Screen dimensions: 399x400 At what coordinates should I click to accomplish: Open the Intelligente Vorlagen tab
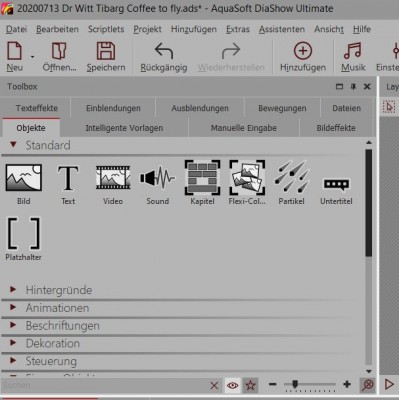(124, 128)
